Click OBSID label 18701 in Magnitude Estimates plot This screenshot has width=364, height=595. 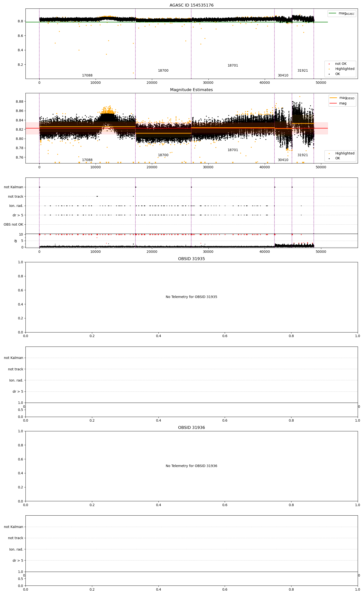pyautogui.click(x=233, y=150)
